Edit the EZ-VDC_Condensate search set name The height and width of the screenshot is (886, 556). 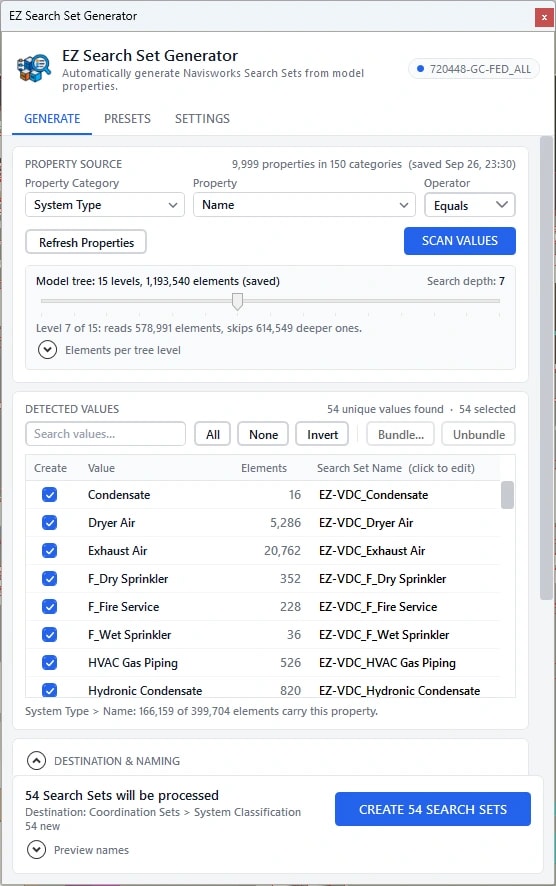coord(373,495)
